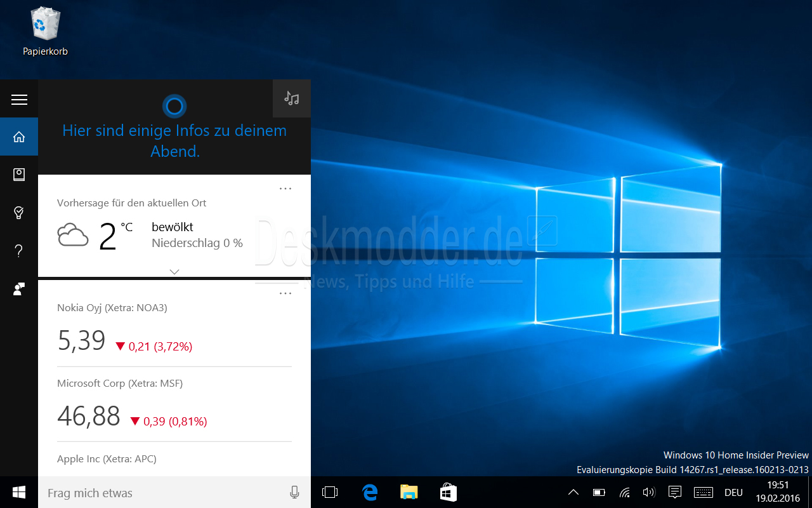Click the Nokia price 5,39
812x508 pixels.
click(x=81, y=340)
